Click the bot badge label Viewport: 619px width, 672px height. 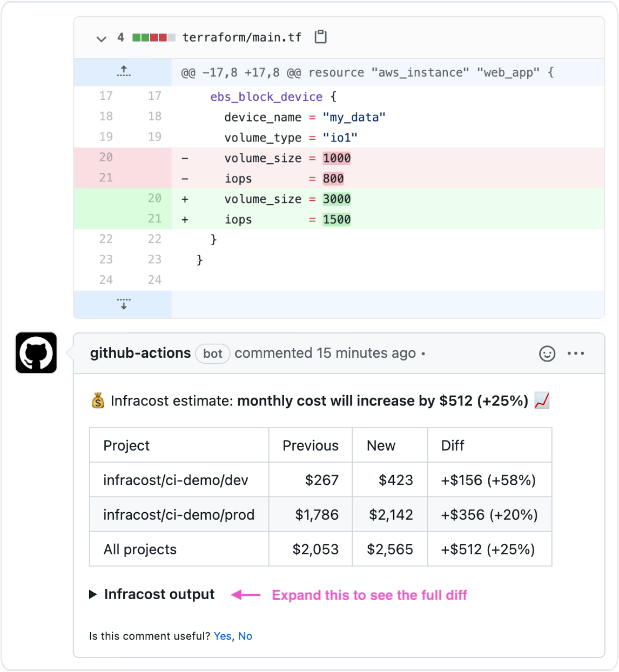(213, 354)
